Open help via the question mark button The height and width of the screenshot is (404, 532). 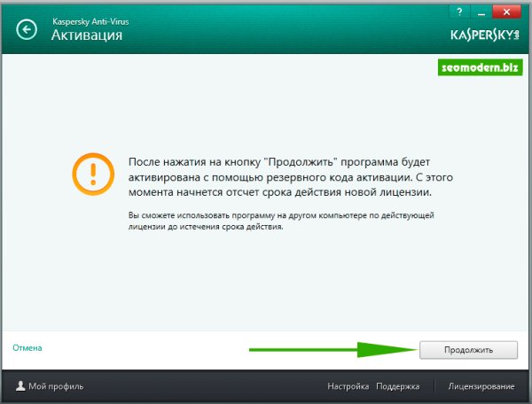[459, 12]
